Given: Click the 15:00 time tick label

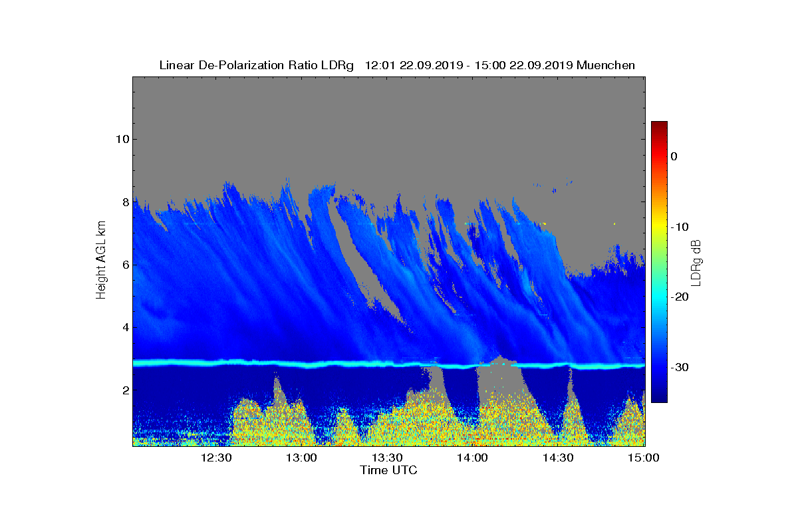Looking at the screenshot, I should (x=644, y=458).
